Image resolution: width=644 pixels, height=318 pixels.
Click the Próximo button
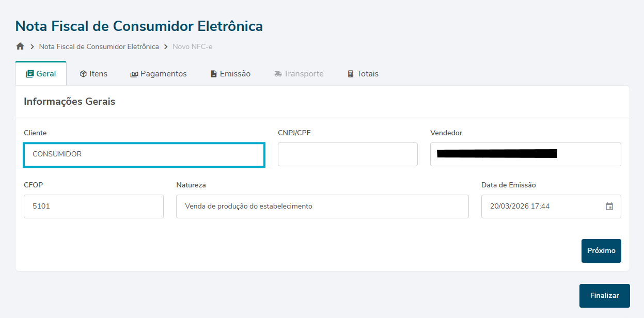point(601,250)
